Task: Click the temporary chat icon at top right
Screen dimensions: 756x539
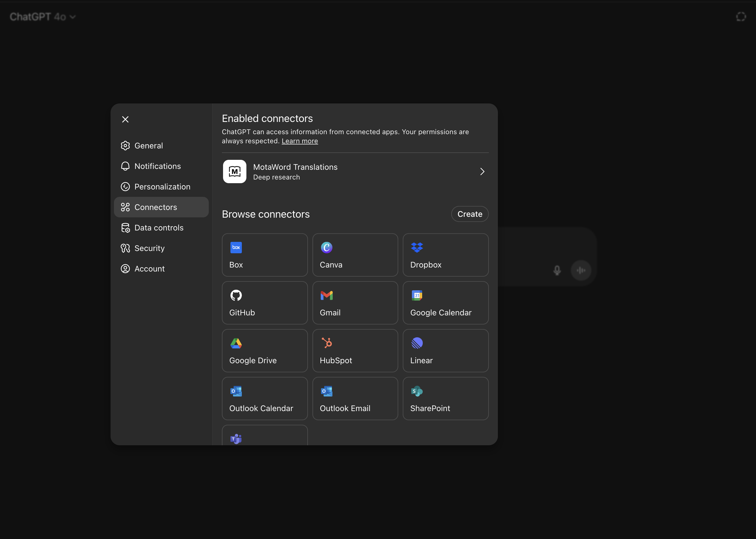Action: pos(741,17)
